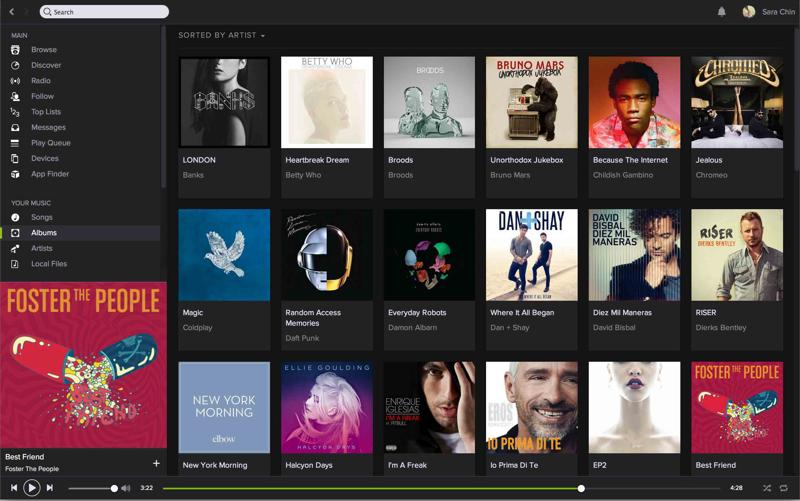Toggle shuffle mode
Image resolution: width=800 pixels, height=501 pixels.
pos(767,488)
